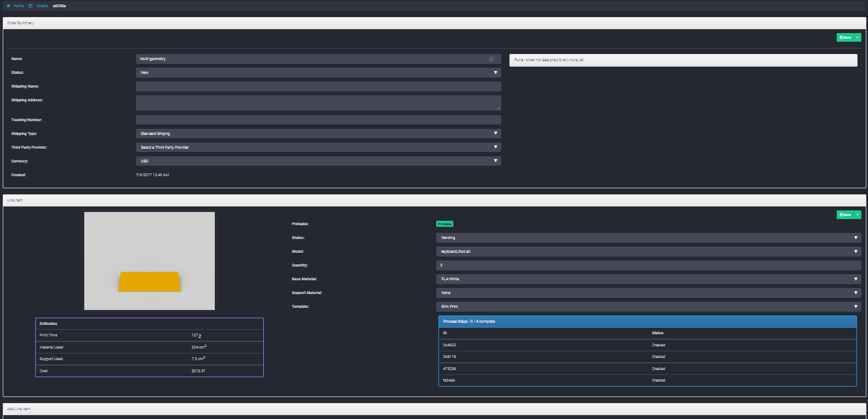Open the Third Party Provider dropdown

click(x=318, y=148)
